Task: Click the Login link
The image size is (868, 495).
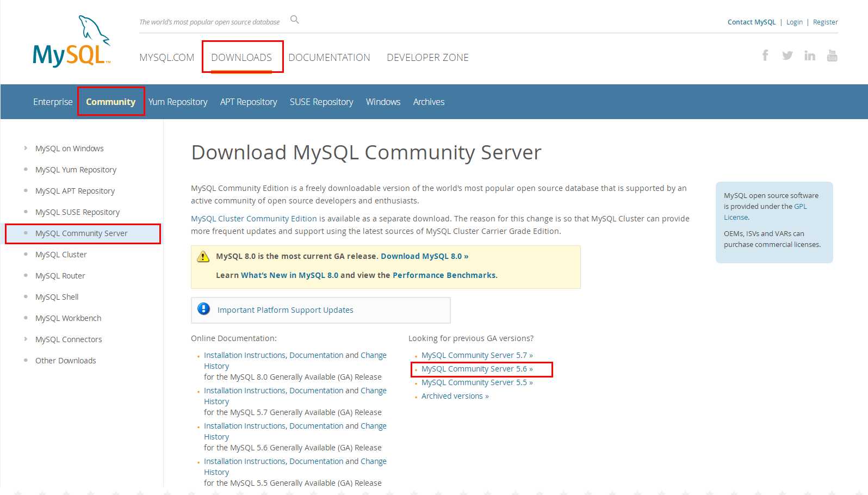Action: 795,22
